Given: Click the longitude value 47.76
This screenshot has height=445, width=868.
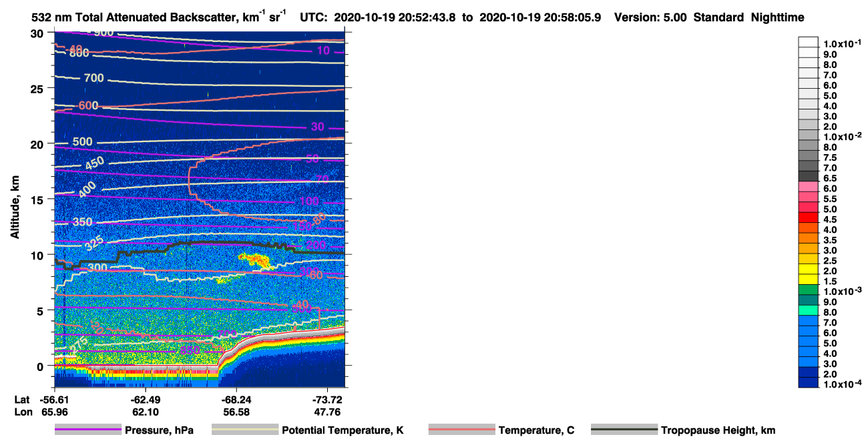Looking at the screenshot, I should click(327, 412).
